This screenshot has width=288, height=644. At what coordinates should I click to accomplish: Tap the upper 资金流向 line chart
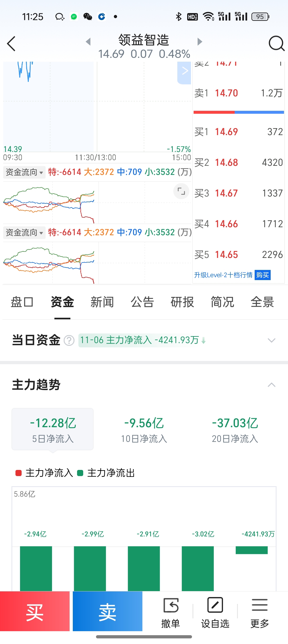point(97,203)
